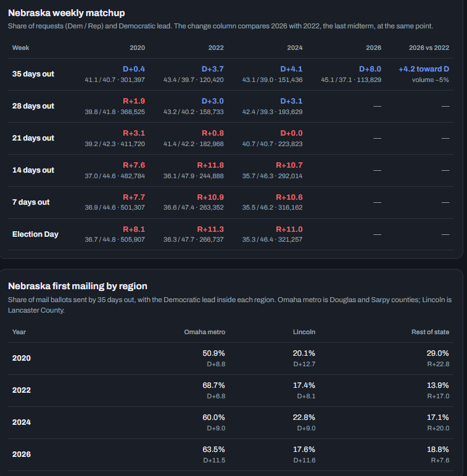Click '36.1 / 47.9 · 244,888' detail
This screenshot has width=467, height=476.
click(x=194, y=176)
